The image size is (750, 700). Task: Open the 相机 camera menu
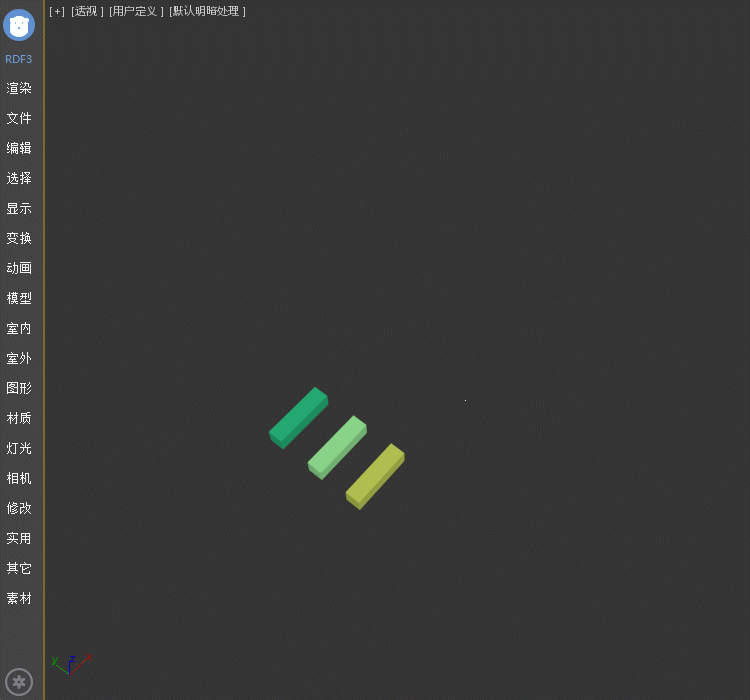pyautogui.click(x=19, y=478)
